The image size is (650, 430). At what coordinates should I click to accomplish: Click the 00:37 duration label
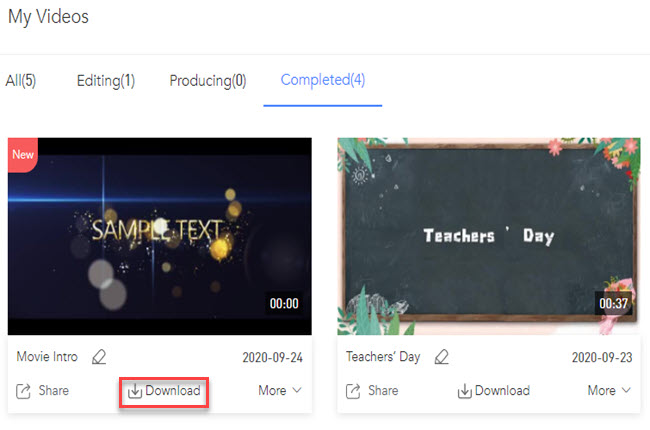(x=613, y=302)
